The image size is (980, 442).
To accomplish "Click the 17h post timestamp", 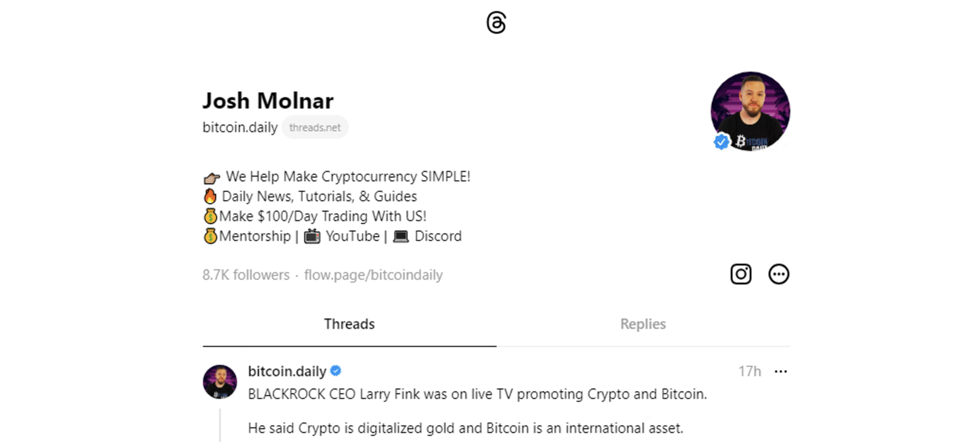I will (x=750, y=371).
